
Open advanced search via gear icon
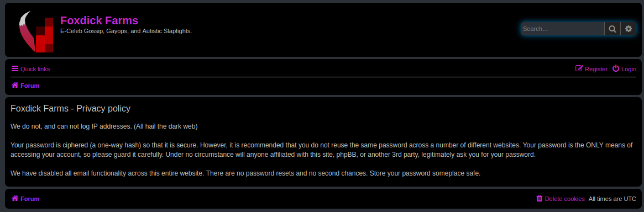pyautogui.click(x=628, y=29)
